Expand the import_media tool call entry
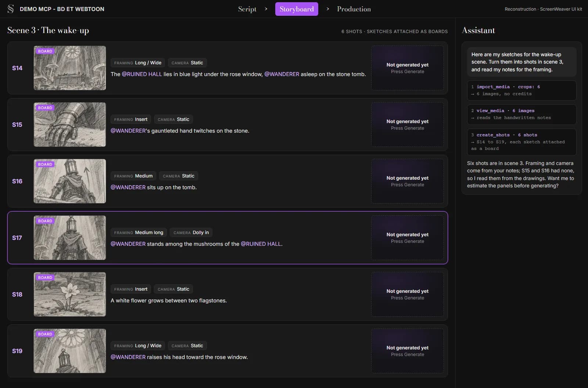The image size is (588, 388). 521,90
